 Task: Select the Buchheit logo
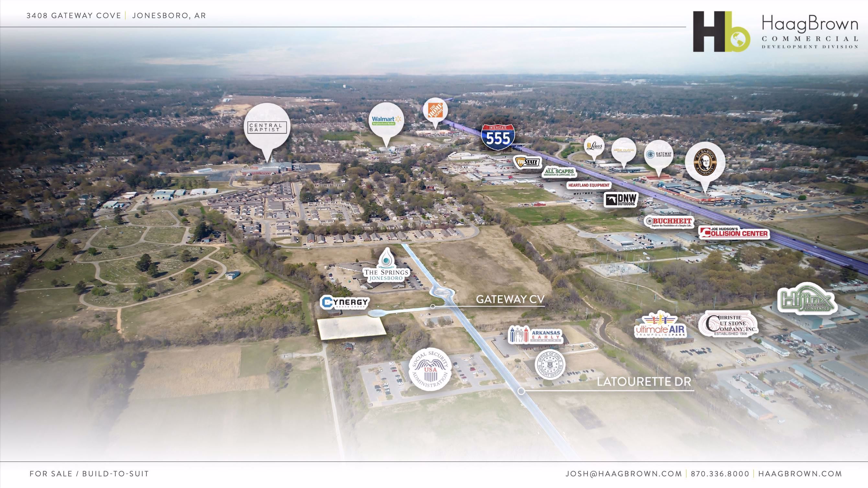point(668,222)
